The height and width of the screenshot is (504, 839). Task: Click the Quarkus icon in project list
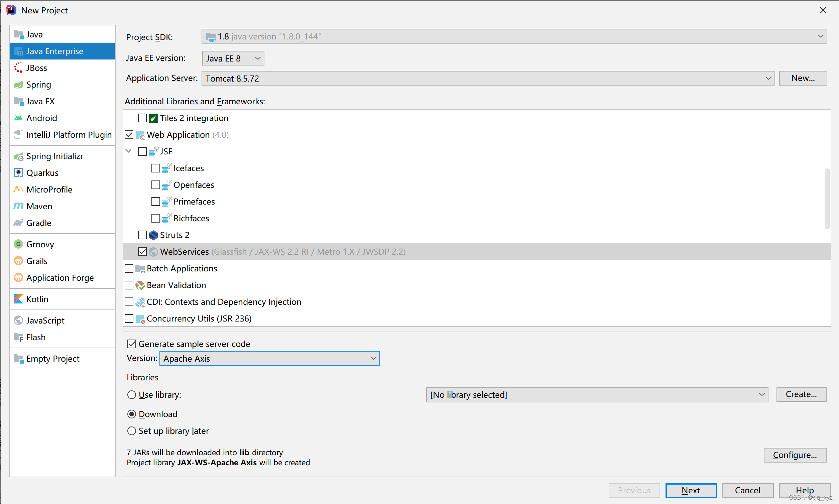(18, 173)
